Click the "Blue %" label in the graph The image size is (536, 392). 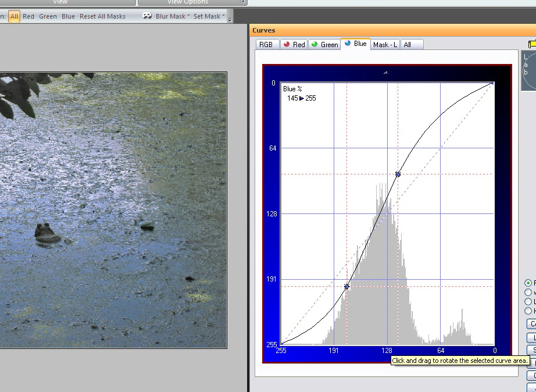tap(292, 89)
